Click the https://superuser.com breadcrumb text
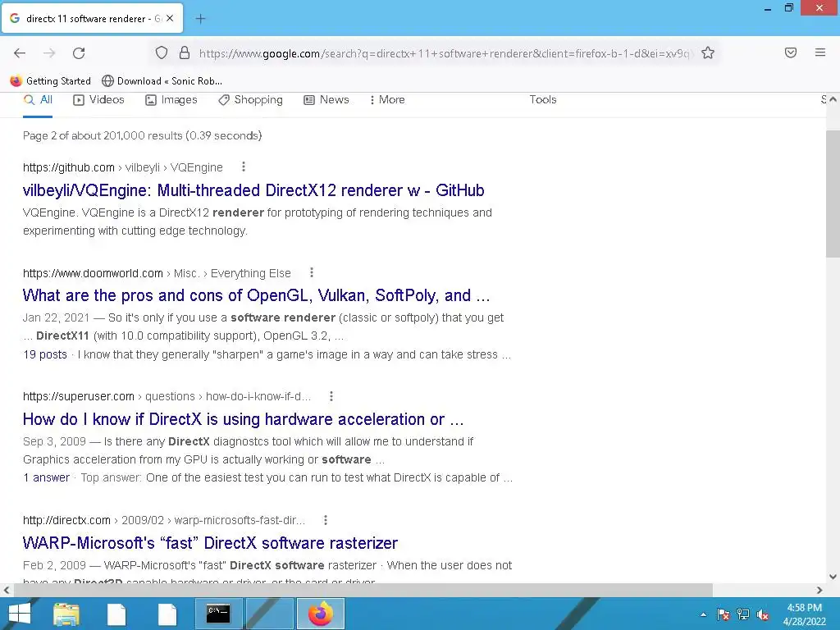 click(x=78, y=396)
